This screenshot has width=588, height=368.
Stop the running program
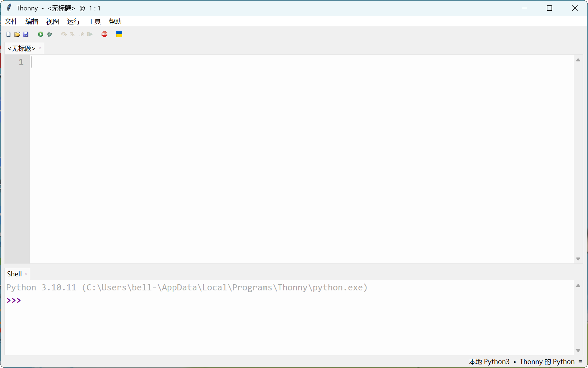(104, 34)
